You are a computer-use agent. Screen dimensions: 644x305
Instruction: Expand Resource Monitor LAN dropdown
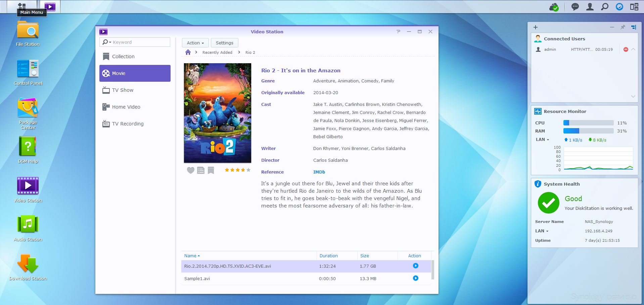(x=542, y=140)
